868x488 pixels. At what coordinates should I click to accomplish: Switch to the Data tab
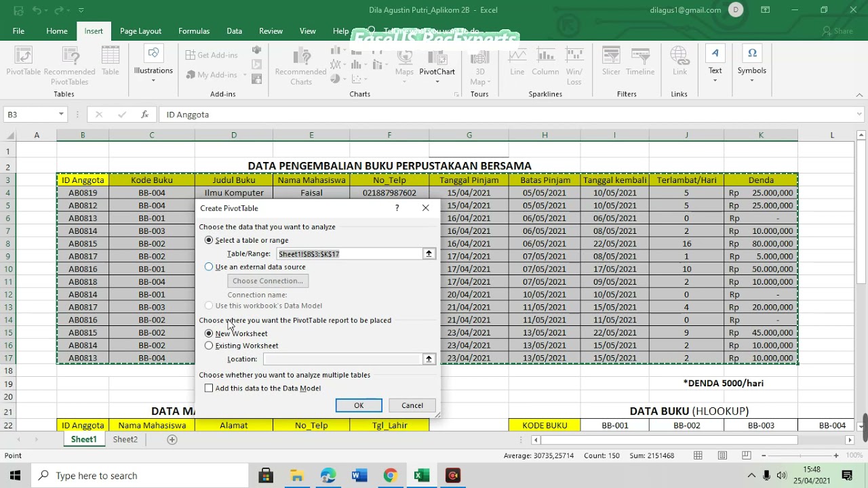[x=234, y=31]
